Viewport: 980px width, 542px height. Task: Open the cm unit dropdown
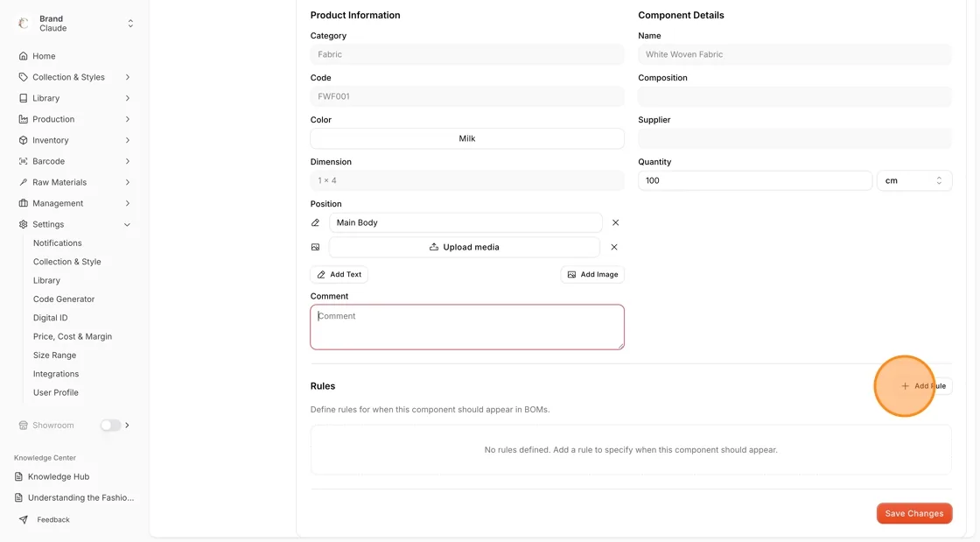pyautogui.click(x=914, y=180)
